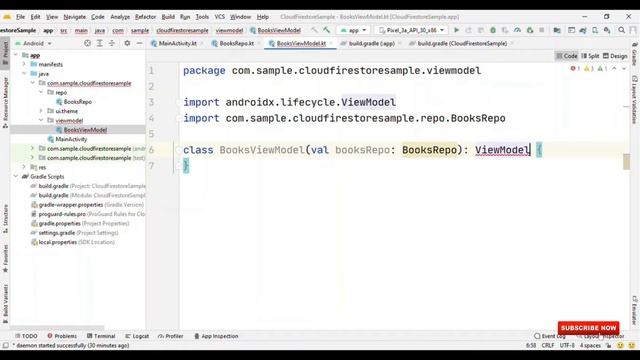This screenshot has height=360, width=640.
Task: Click the Stop icon in the run toolbar
Action: pos(542,30)
